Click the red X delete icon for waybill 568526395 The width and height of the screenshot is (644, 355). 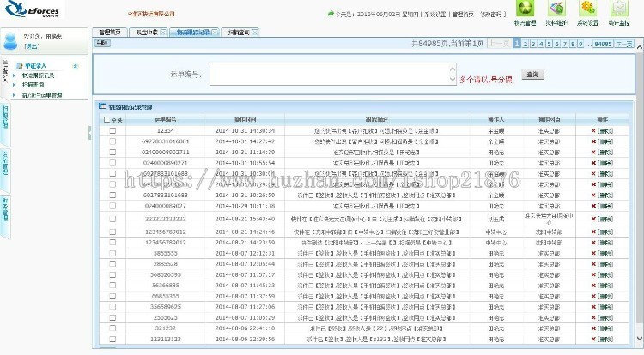coord(593,274)
